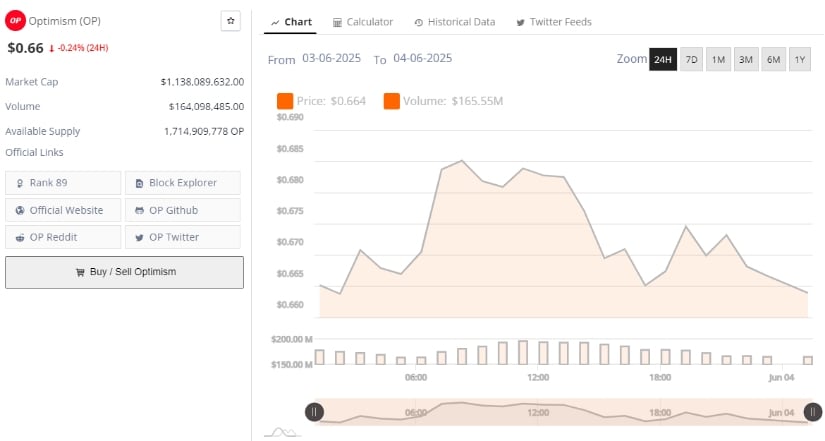Image resolution: width=825 pixels, height=441 pixels.
Task: Switch to the Calculator tab
Action: pyautogui.click(x=363, y=22)
